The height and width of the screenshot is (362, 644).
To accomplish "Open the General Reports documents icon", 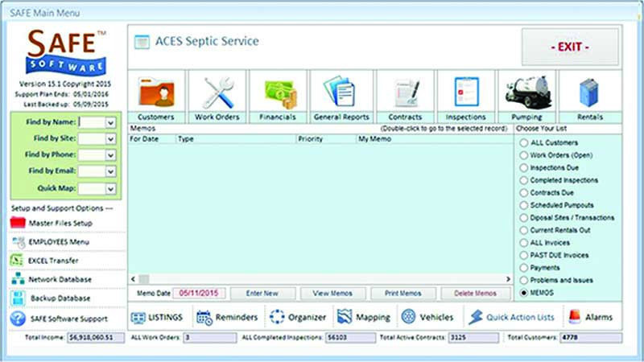I will 339,91.
